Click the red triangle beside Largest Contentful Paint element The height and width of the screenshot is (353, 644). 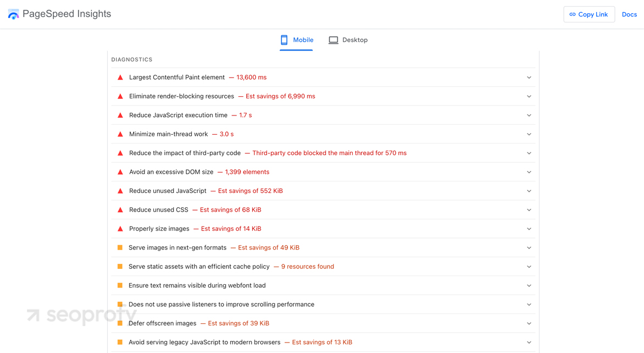coord(120,78)
